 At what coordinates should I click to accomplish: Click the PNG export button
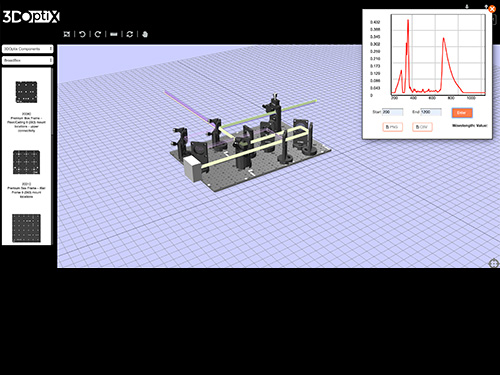[392, 127]
